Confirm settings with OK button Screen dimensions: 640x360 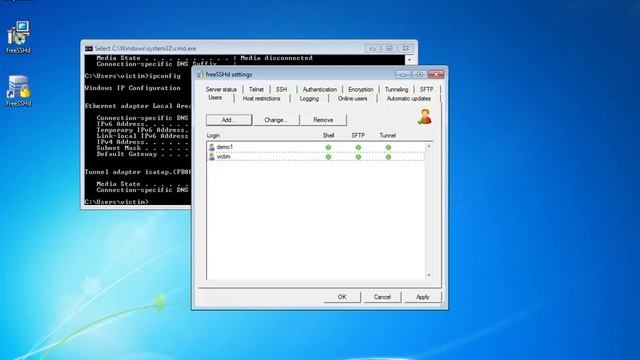click(342, 297)
